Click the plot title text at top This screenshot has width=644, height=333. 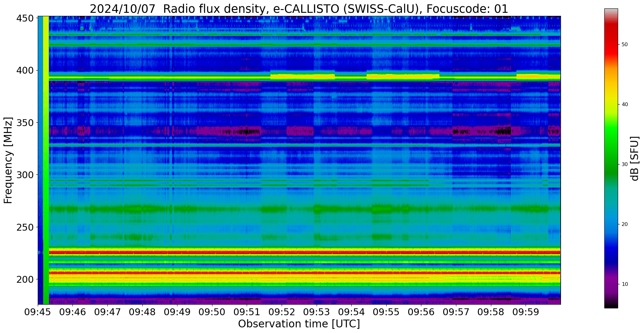coord(299,9)
